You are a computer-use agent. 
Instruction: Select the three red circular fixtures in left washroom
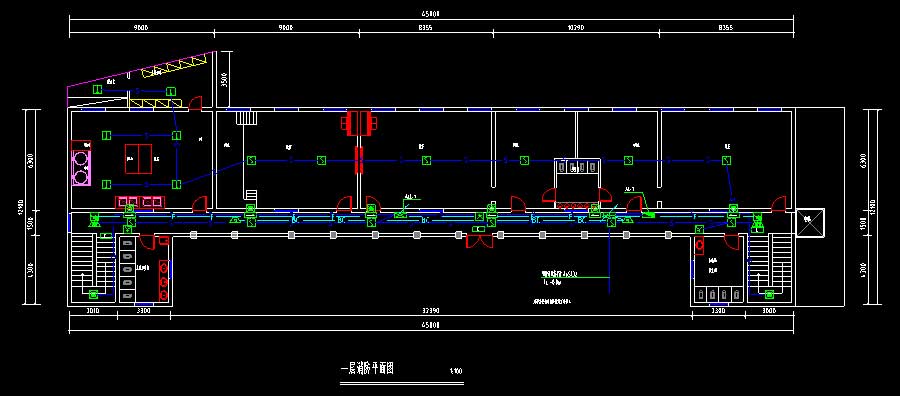pos(164,281)
